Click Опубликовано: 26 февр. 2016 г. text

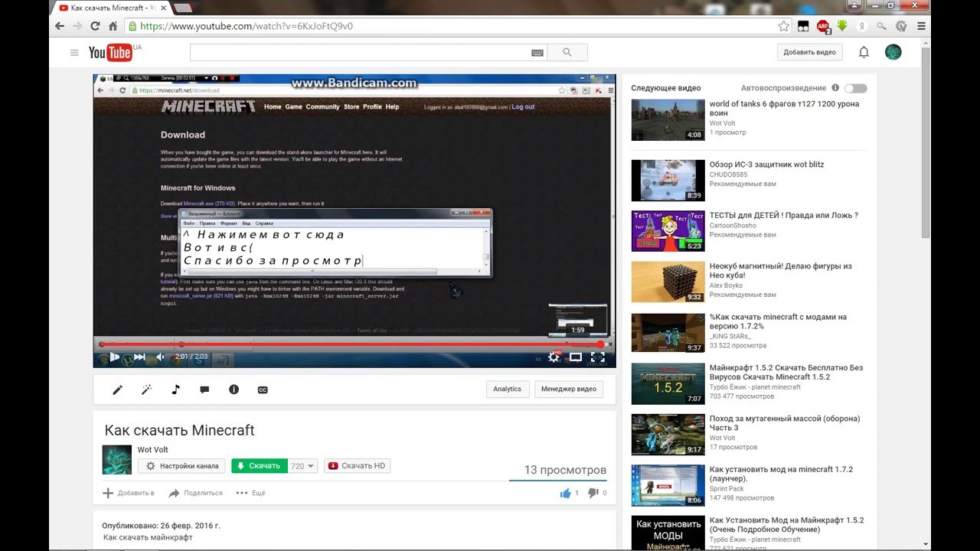[161, 526]
